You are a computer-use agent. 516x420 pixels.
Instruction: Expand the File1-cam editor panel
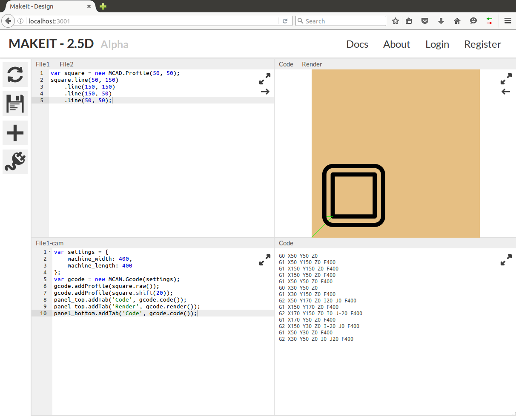[x=265, y=260]
